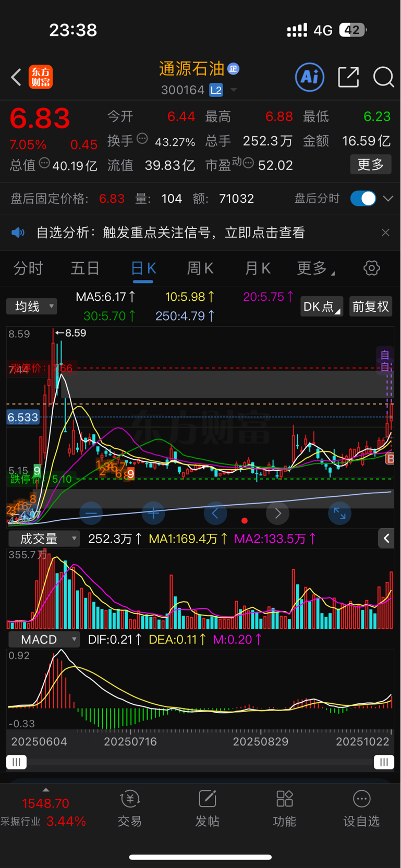Image resolution: width=401 pixels, height=868 pixels.
Task: Toggle the 盘后分时 switch
Action: [363, 199]
